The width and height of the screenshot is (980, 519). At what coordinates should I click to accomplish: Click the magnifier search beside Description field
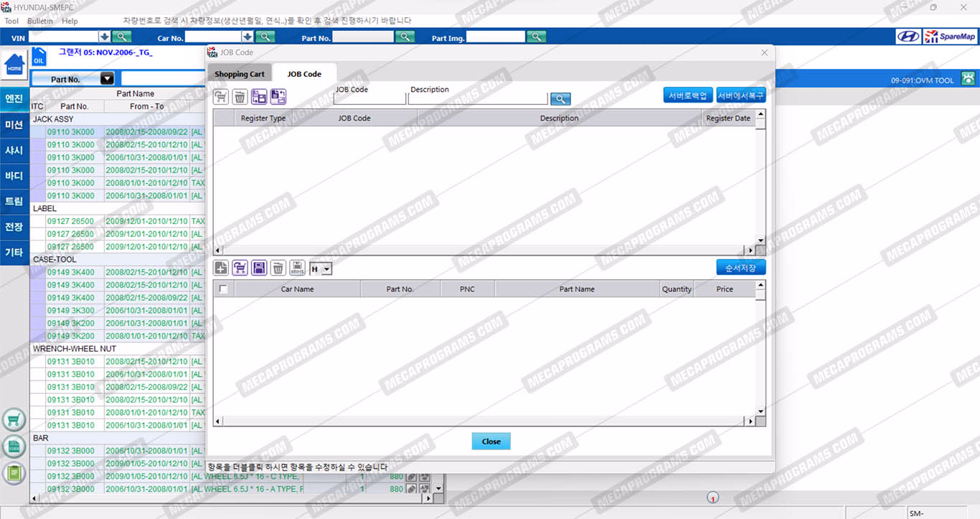tap(560, 99)
